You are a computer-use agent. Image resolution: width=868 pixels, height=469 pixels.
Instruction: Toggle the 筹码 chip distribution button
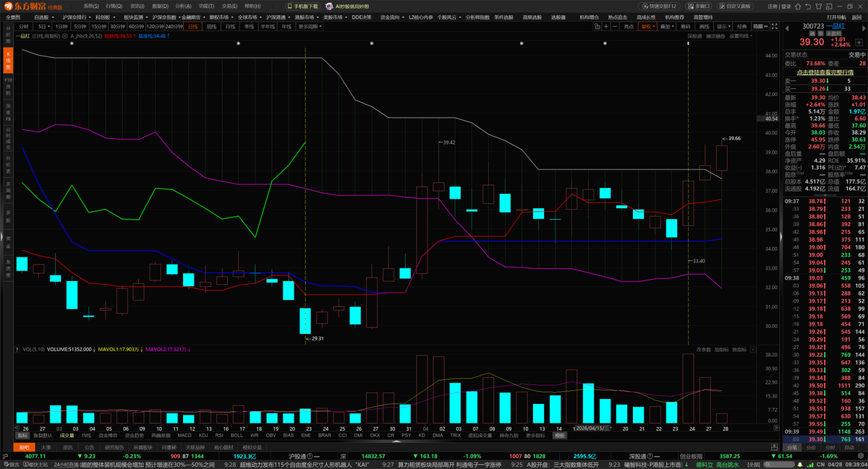[686, 26]
